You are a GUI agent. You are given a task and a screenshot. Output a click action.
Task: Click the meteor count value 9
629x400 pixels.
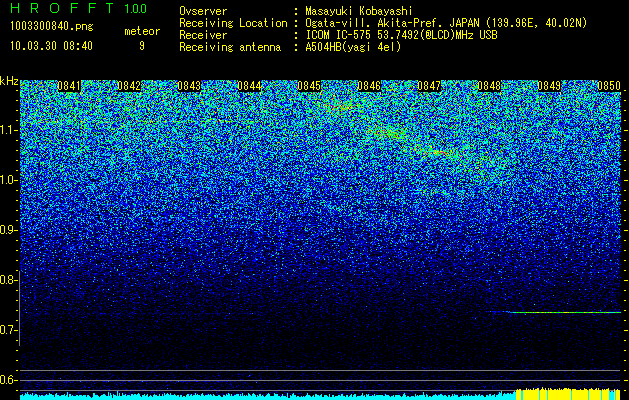click(x=142, y=46)
